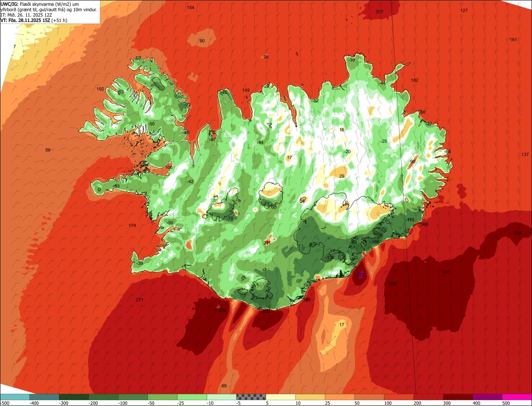This screenshot has height=406, width=532.
Task: Click the legend swatch between -200 and -100
Action: tap(103, 397)
